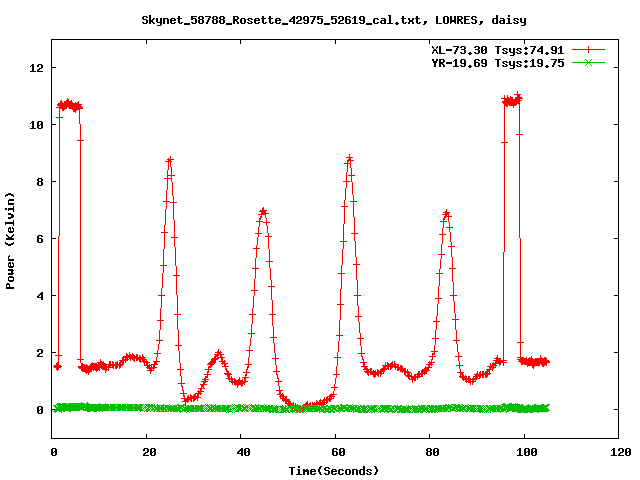Image resolution: width=640 pixels, height=480 pixels.
Task: Click the x-axis tick label 60
Action: 338,452
